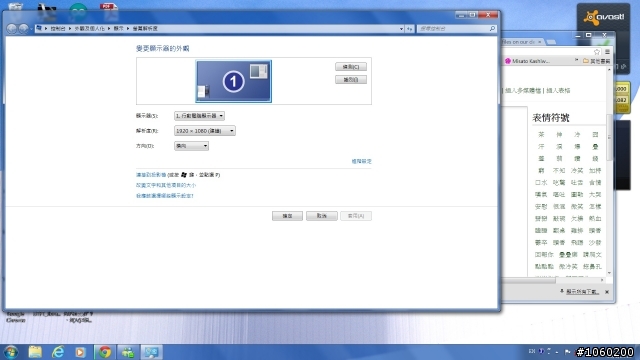Screen dimensions: 640x360
Task: Click the 套用(A) apply button
Action: (356, 216)
